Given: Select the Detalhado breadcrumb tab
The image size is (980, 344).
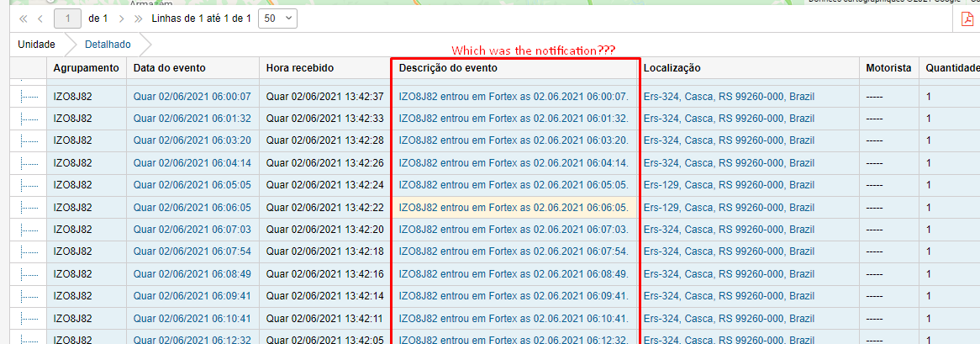Looking at the screenshot, I should 108,44.
